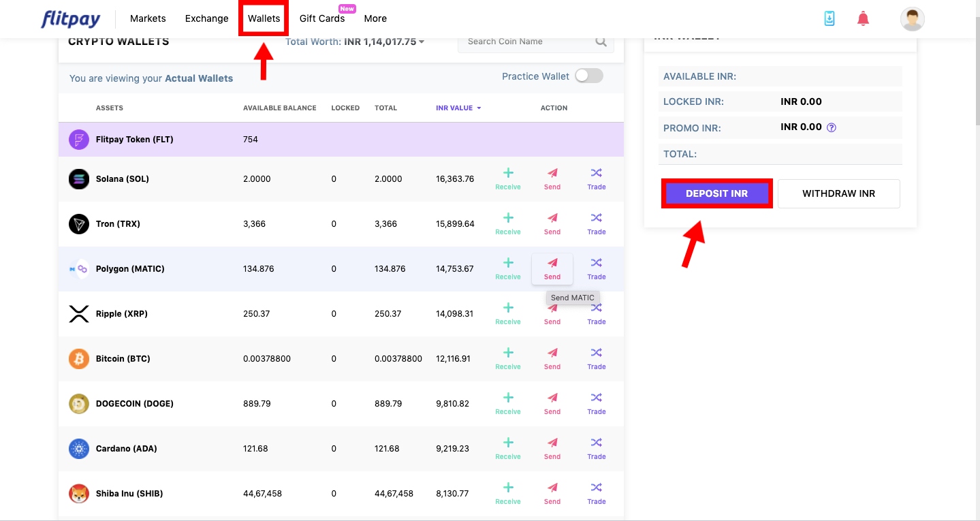Click the DEPOSIT INR button
The height and width of the screenshot is (521, 980).
coord(716,193)
